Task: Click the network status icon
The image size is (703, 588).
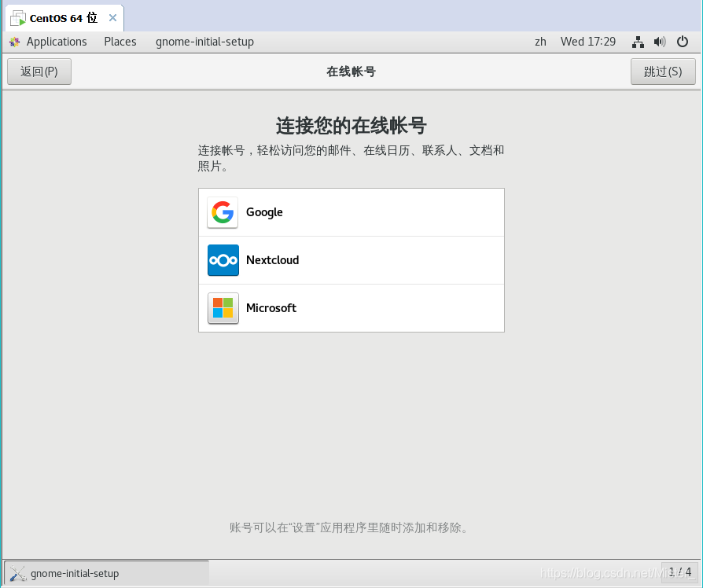Action: [x=638, y=42]
